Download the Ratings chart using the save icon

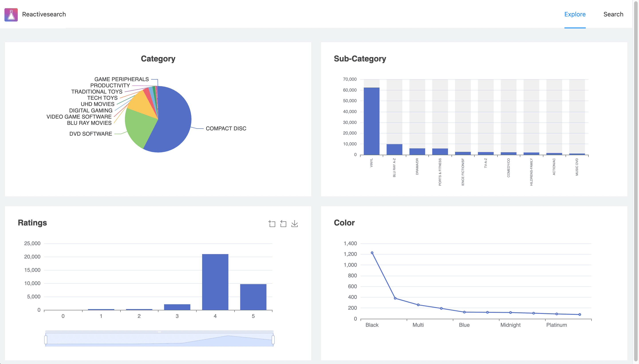click(294, 224)
